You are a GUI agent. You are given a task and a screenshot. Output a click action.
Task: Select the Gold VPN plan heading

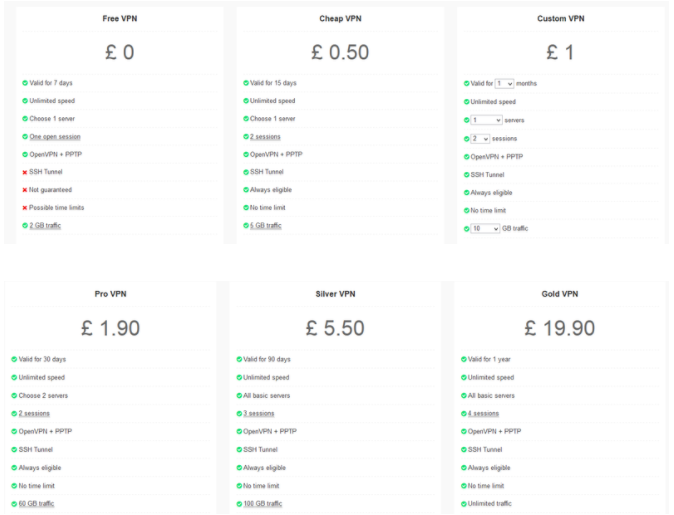pos(560,294)
